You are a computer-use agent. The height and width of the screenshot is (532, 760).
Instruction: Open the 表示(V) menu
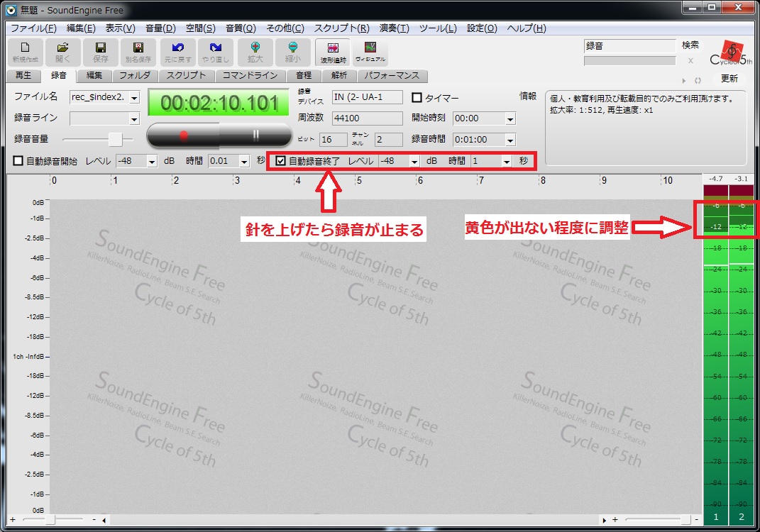tap(120, 28)
